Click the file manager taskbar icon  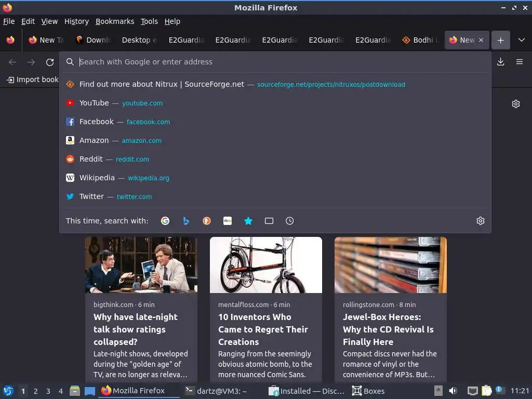pyautogui.click(x=75, y=391)
